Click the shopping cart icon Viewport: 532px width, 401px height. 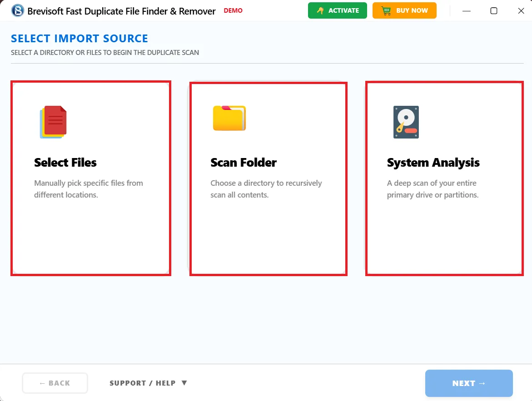tap(386, 10)
